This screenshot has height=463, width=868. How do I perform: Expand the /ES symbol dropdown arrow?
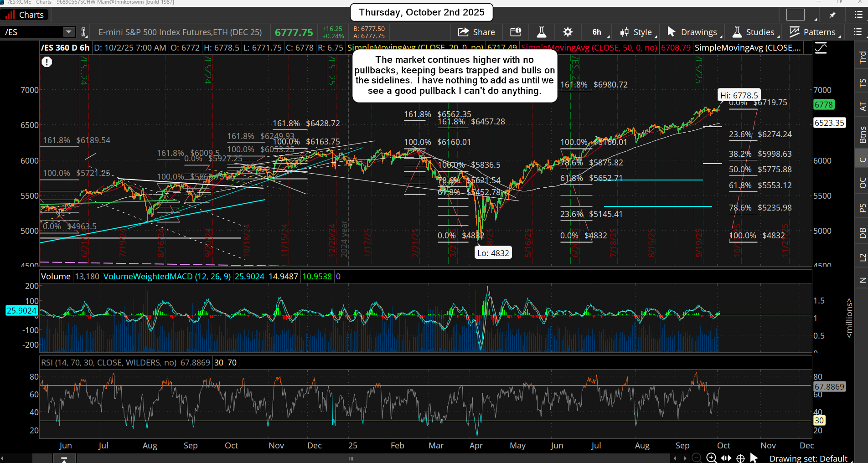[68, 32]
